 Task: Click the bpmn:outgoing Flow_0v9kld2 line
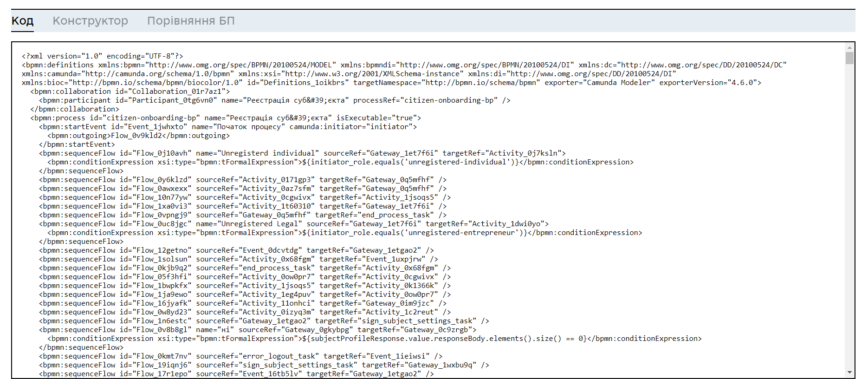pos(138,136)
